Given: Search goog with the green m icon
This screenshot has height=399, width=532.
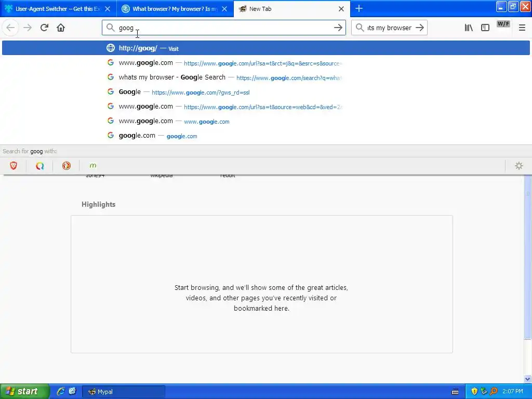Looking at the screenshot, I should click(x=93, y=166).
